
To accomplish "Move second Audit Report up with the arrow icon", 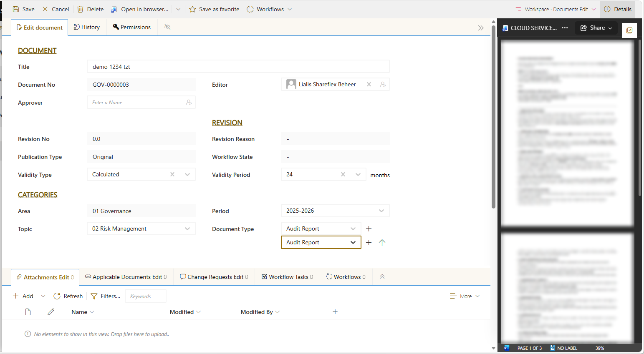I will 382,242.
